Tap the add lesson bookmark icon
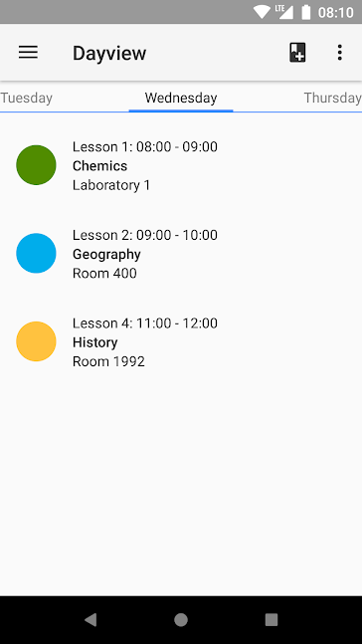 pyautogui.click(x=297, y=53)
